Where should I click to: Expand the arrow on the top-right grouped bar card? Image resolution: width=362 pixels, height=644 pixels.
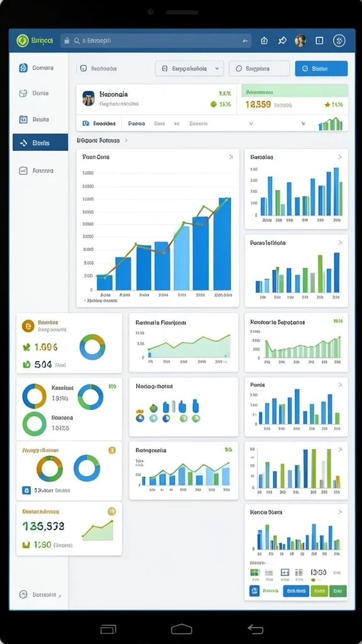tap(340, 157)
